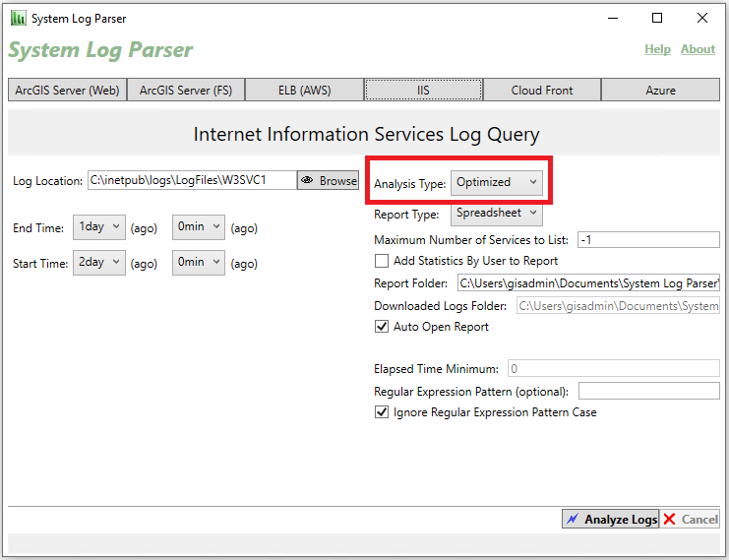
Task: Click the lightning icon on Analyze Logs
Action: [x=572, y=519]
